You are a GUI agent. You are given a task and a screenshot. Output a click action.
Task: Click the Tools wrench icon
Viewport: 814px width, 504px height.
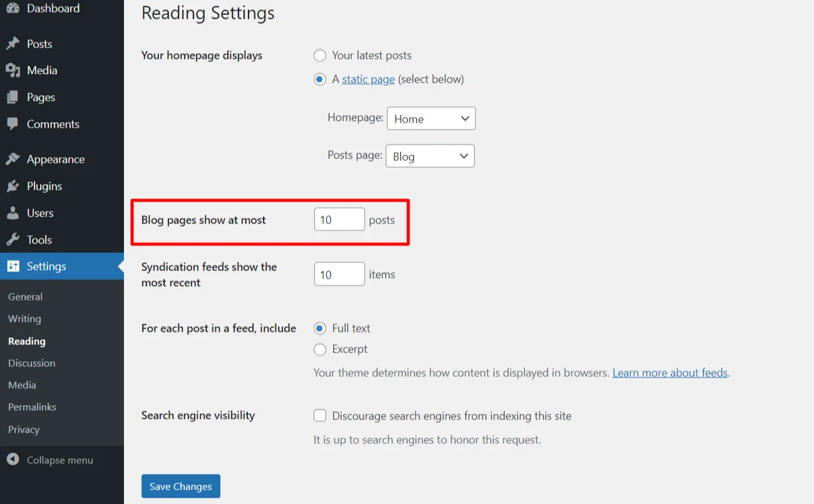[x=13, y=240]
